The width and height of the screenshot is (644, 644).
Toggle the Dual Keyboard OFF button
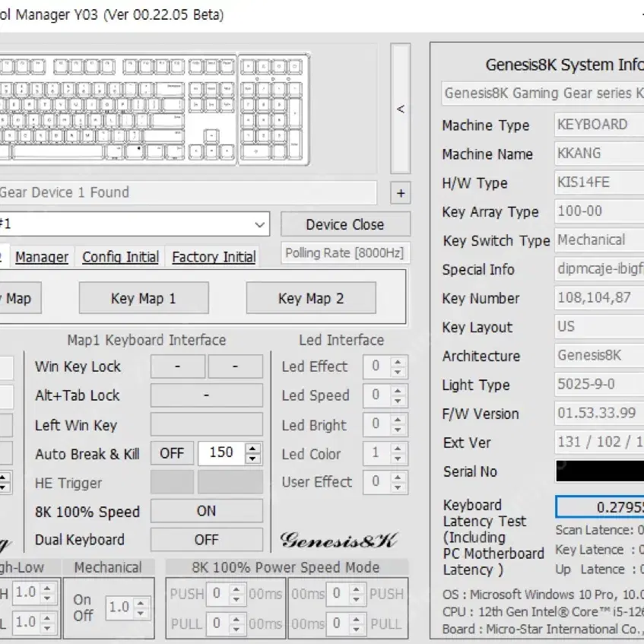207,540
